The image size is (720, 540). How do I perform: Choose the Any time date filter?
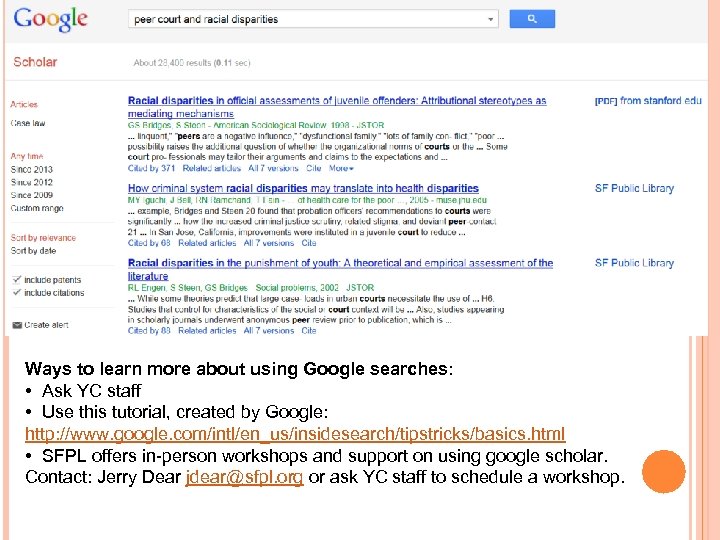pyautogui.click(x=27, y=156)
